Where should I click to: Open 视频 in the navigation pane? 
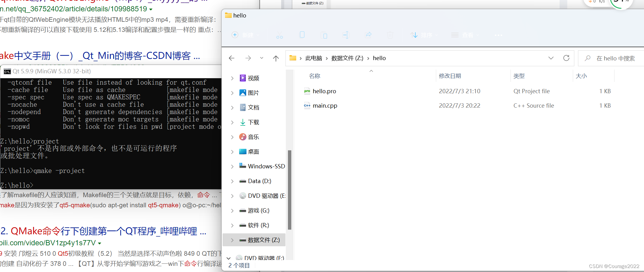pyautogui.click(x=253, y=78)
